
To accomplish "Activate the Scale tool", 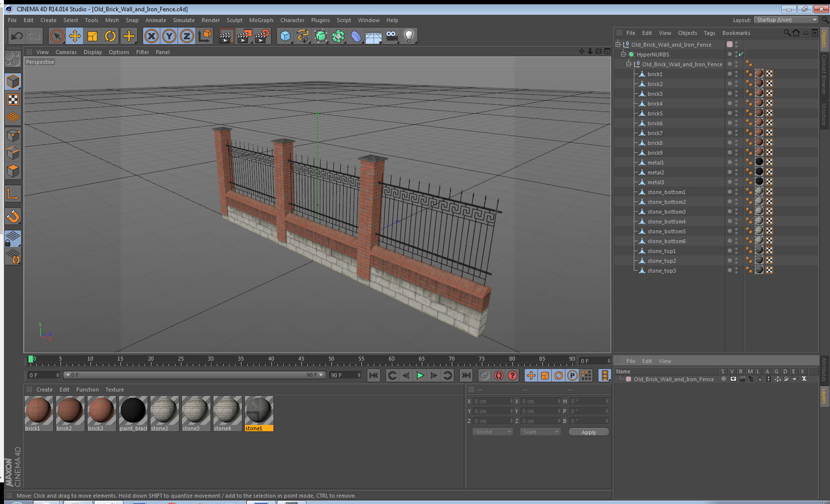I will coord(92,36).
